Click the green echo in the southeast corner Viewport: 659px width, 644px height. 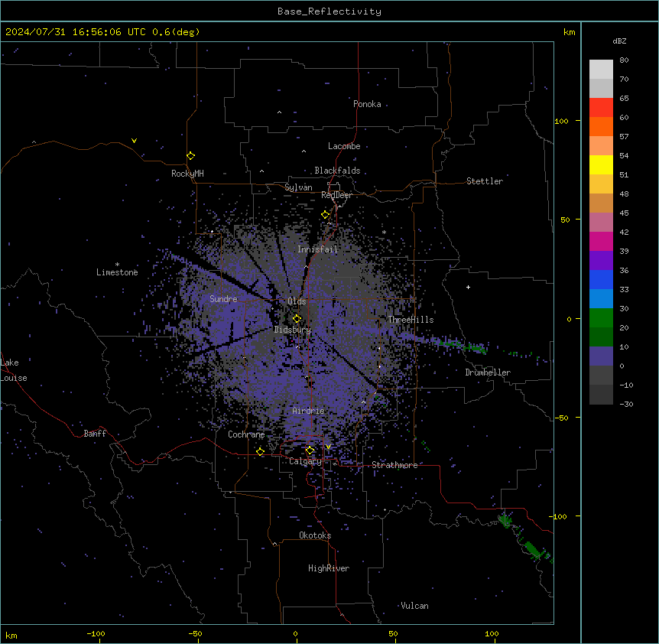(x=534, y=550)
